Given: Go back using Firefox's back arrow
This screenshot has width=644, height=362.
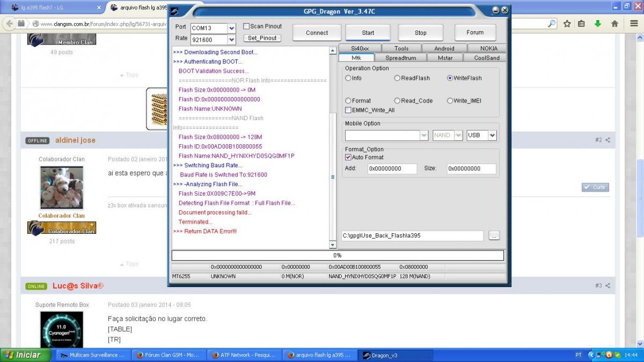Looking at the screenshot, I should [9, 24].
